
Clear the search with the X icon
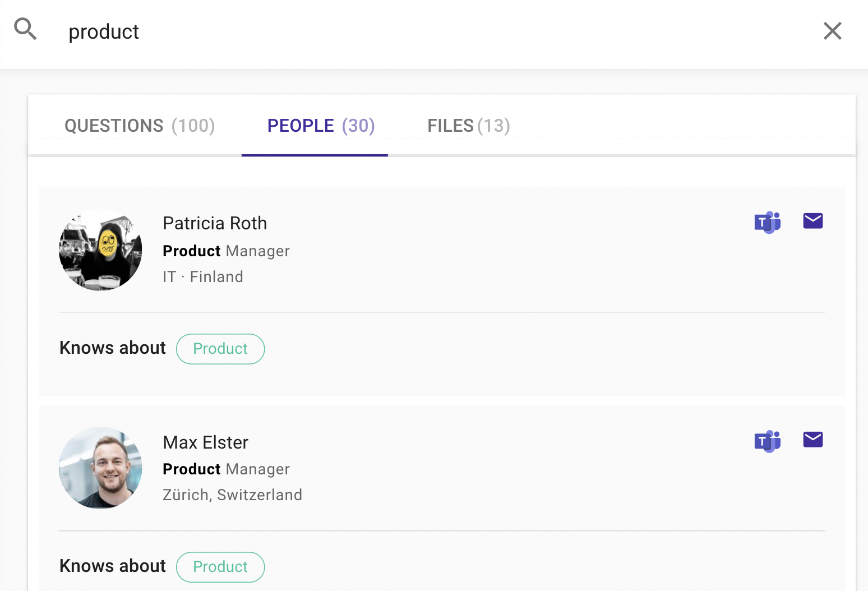[x=832, y=31]
